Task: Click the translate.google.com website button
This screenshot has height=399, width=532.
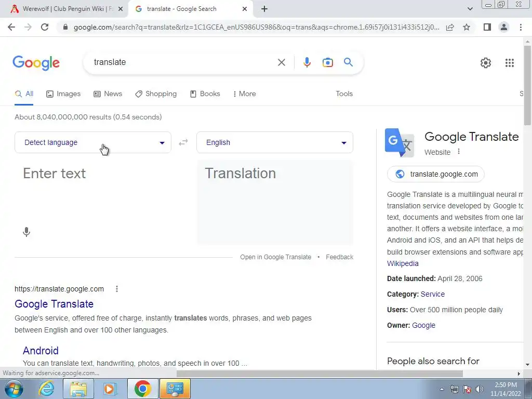Action: point(436,174)
